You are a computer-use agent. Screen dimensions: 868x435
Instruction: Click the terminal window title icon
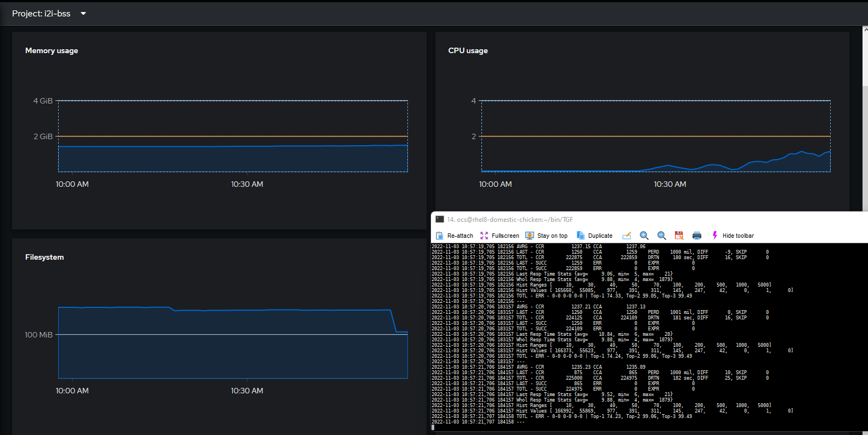click(x=440, y=219)
